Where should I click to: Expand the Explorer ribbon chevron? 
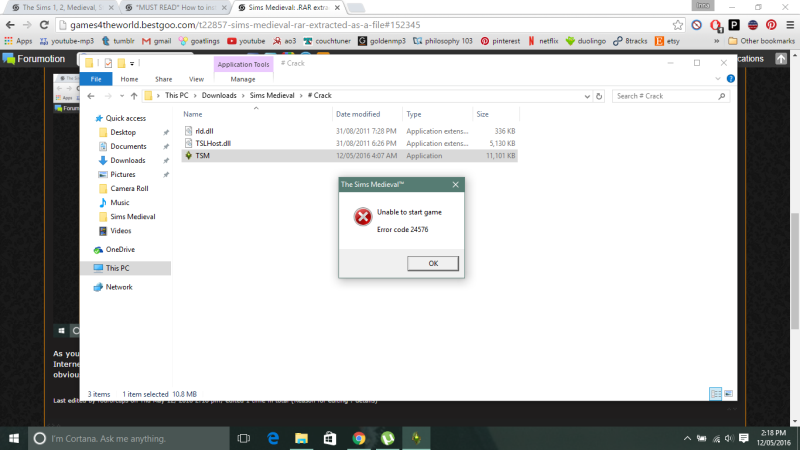718,79
